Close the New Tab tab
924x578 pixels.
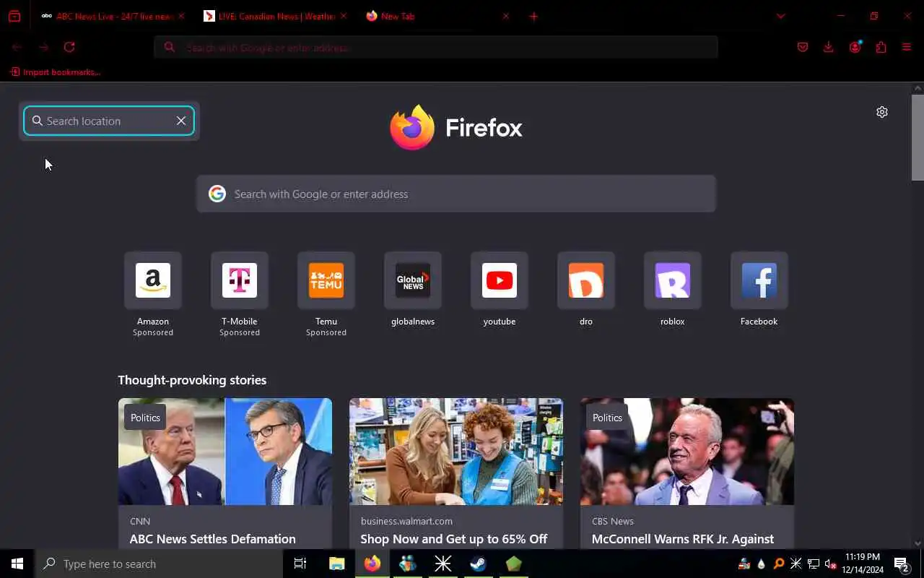tap(505, 16)
